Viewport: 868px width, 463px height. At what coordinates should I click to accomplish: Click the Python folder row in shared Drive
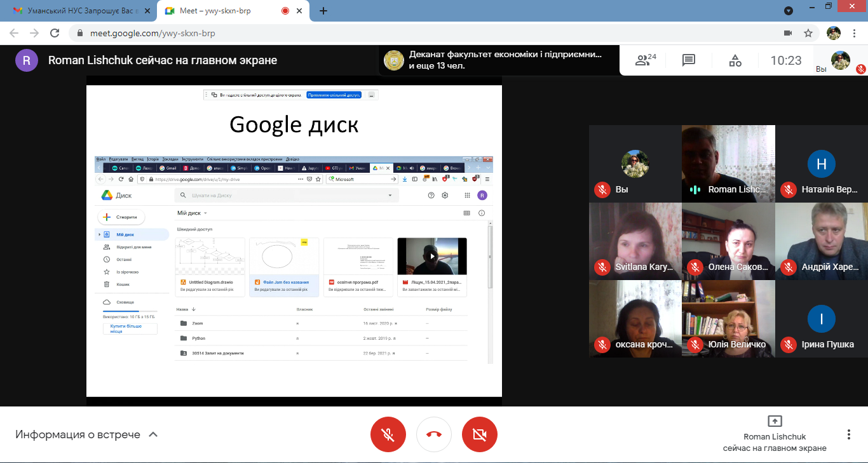pos(321,339)
